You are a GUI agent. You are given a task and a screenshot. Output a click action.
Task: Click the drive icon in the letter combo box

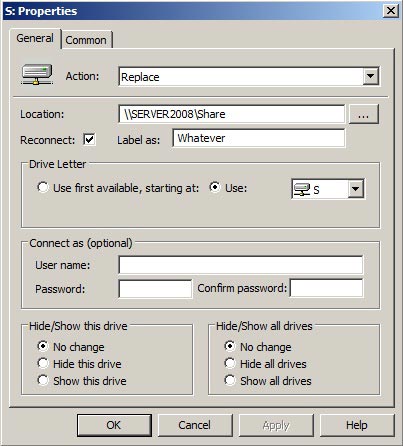(302, 189)
